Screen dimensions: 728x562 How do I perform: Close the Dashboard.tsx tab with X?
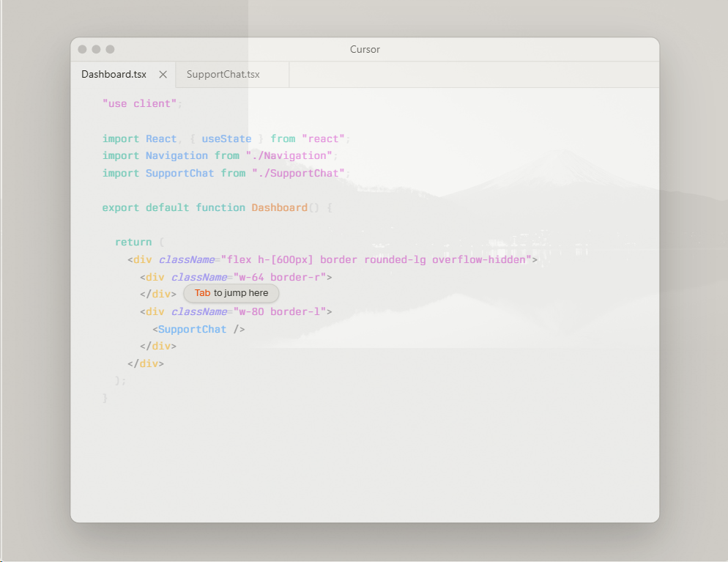[x=163, y=75]
